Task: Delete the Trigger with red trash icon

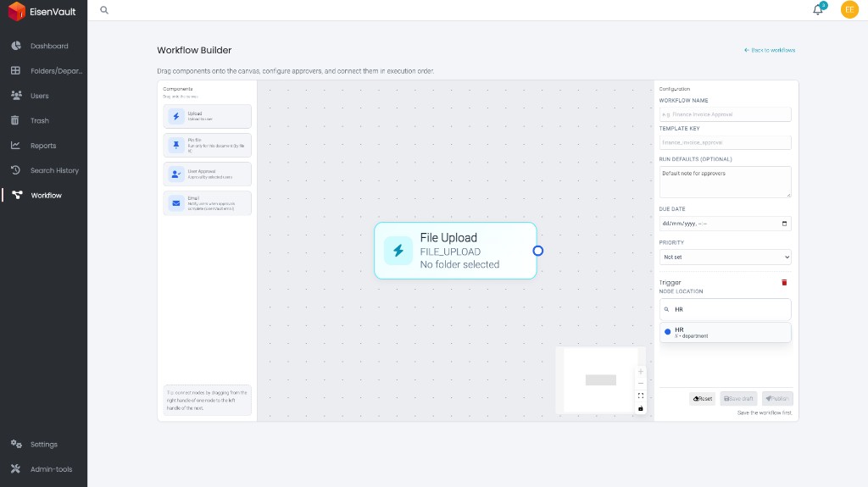Action: coord(784,282)
